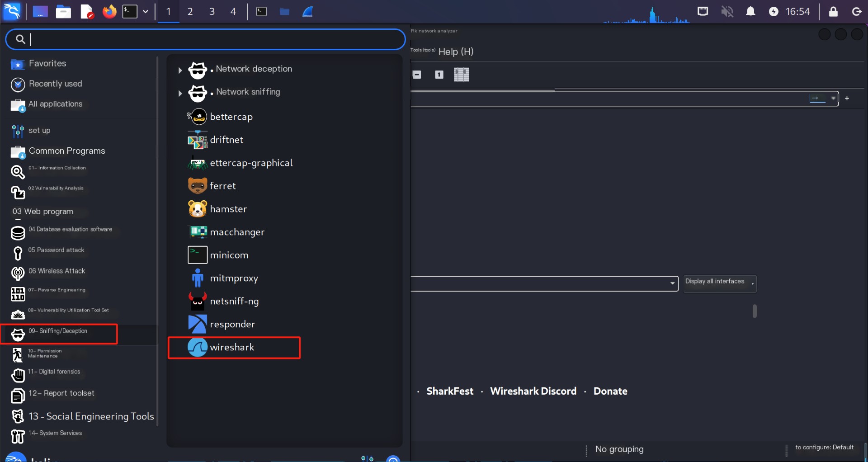Focus the application menu search field

(x=205, y=39)
